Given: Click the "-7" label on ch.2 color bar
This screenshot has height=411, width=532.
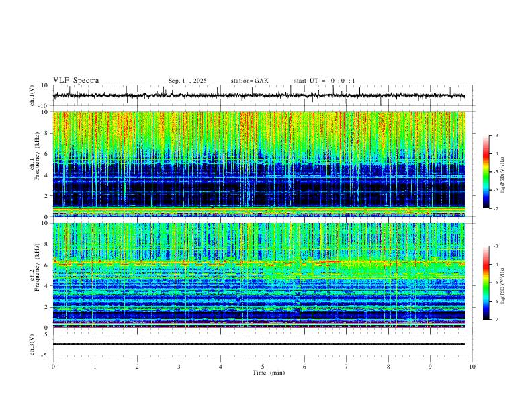Looking at the screenshot, I should point(495,320).
